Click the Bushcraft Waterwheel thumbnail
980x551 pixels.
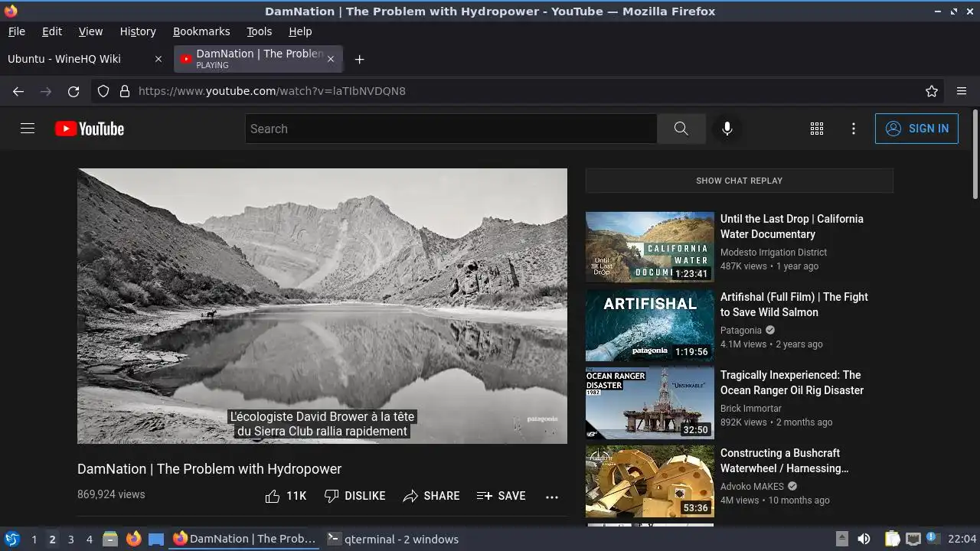(650, 481)
